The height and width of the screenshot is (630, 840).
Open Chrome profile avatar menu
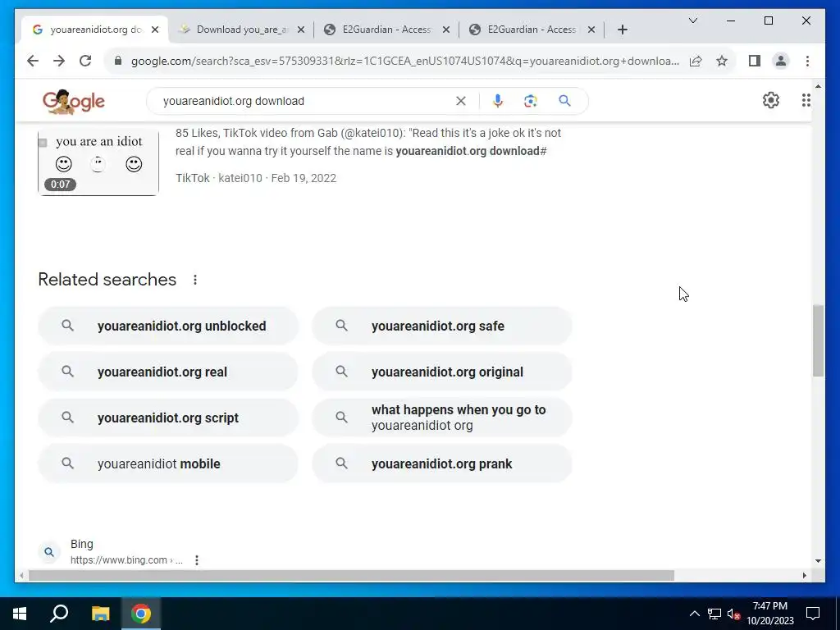click(x=781, y=61)
